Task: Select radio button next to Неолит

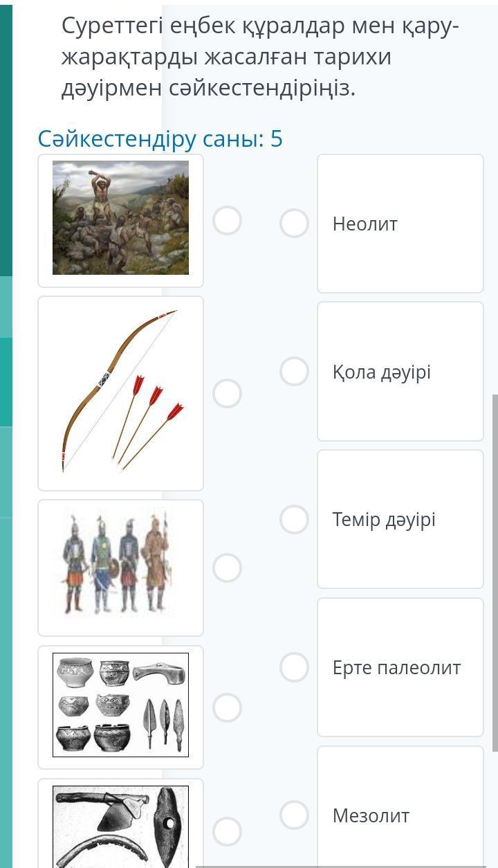Action: coord(294,224)
